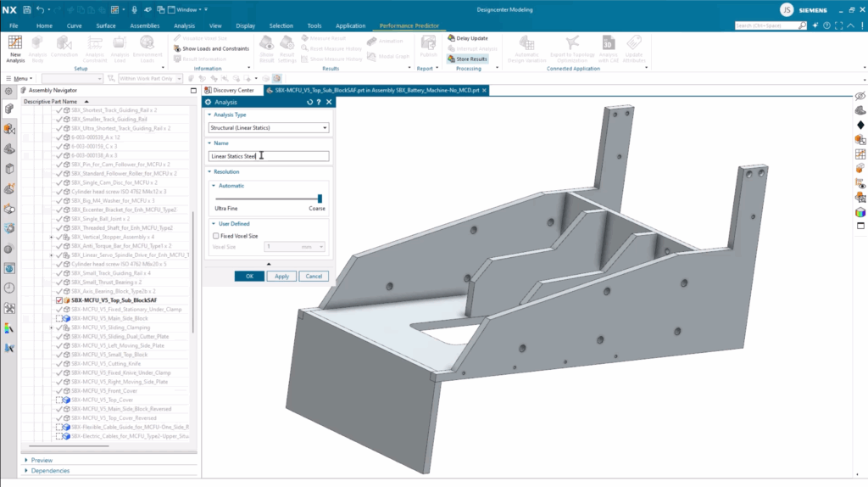
Task: Toggle checkbox for SBX-MCFU_V5_Top_Cover
Action: [59, 400]
